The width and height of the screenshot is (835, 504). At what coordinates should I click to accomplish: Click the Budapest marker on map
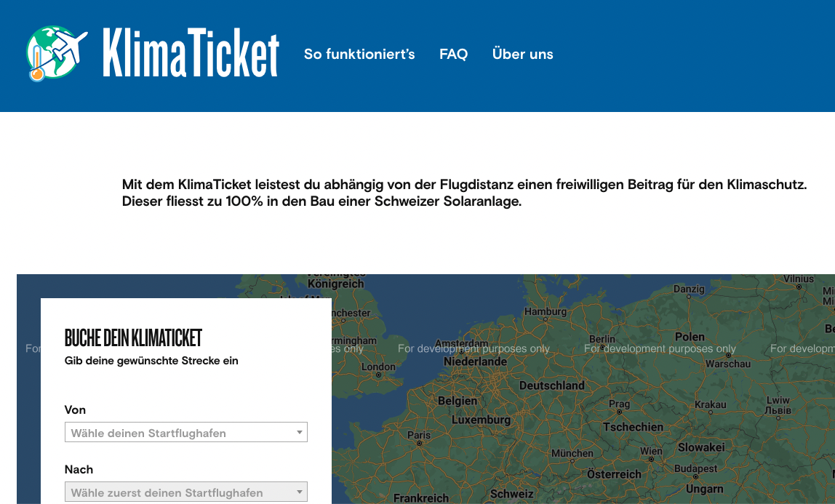point(695,476)
